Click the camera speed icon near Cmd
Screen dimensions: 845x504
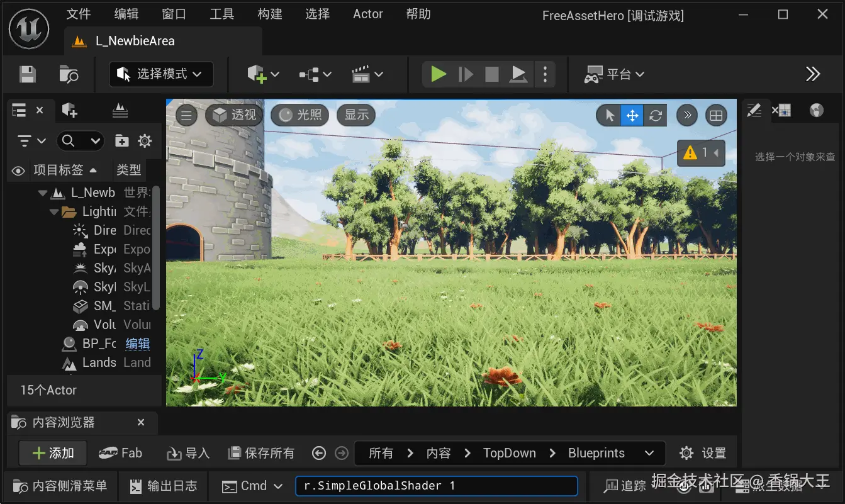[230, 486]
